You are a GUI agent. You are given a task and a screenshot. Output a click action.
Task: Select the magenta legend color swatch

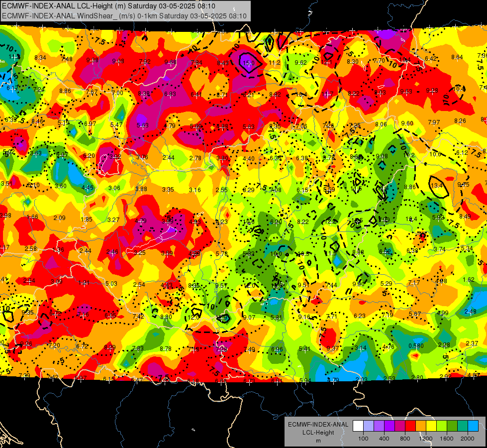[400, 426]
